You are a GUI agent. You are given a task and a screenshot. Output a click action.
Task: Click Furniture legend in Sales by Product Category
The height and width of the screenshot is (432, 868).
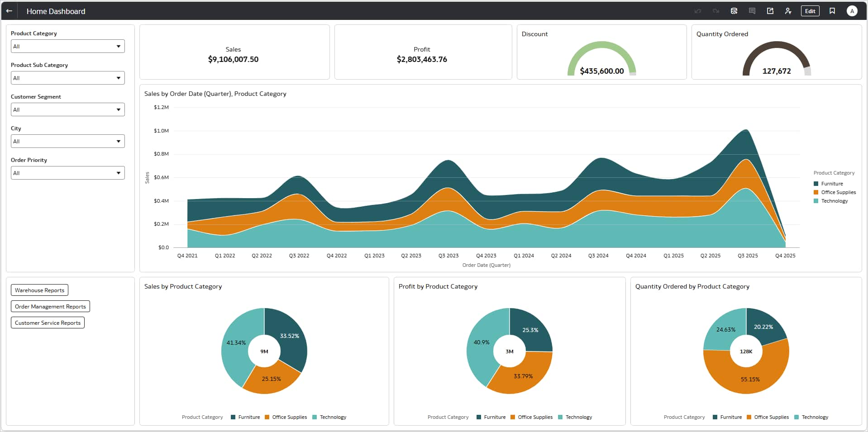[245, 417]
